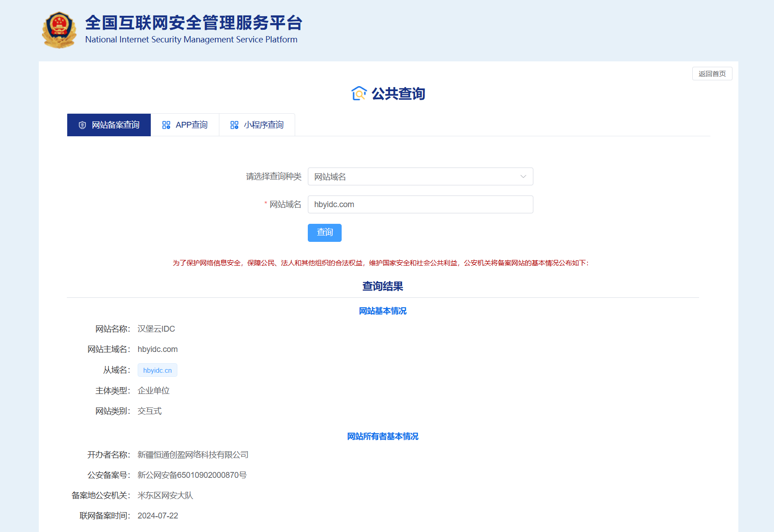The image size is (774, 532).
Task: Open the 网站备案查询 tab
Action: tap(109, 125)
